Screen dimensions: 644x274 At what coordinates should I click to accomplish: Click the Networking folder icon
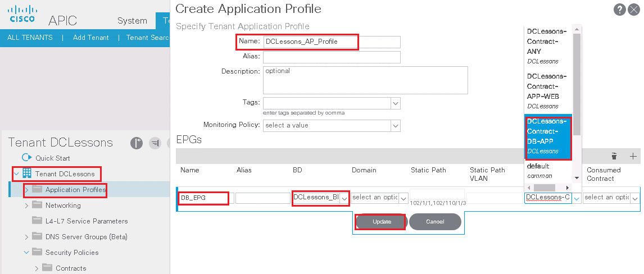(x=38, y=205)
